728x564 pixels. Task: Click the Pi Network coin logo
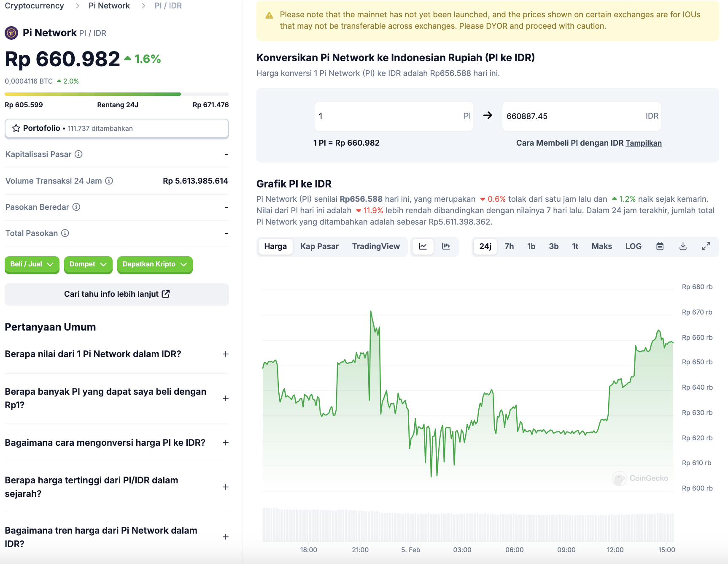(11, 33)
